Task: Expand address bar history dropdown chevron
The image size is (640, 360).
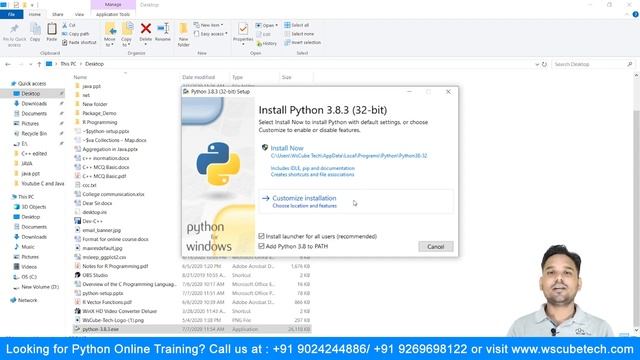Action: [x=537, y=64]
